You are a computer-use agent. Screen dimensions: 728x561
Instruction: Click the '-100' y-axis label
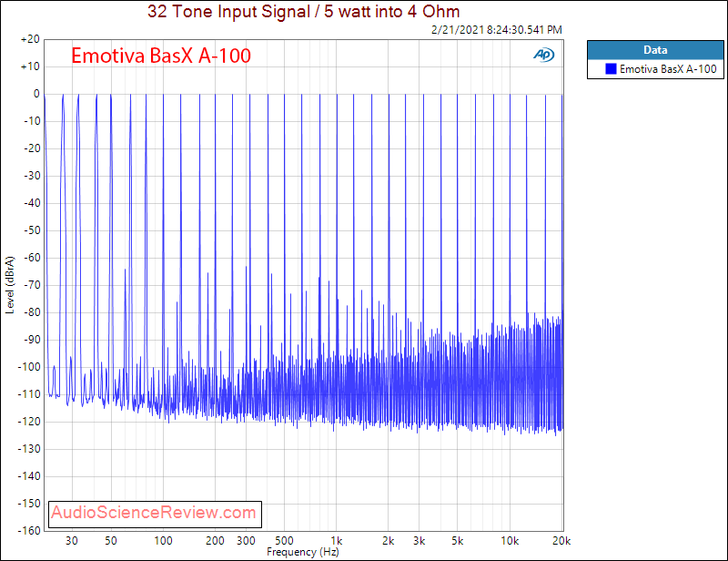click(29, 367)
